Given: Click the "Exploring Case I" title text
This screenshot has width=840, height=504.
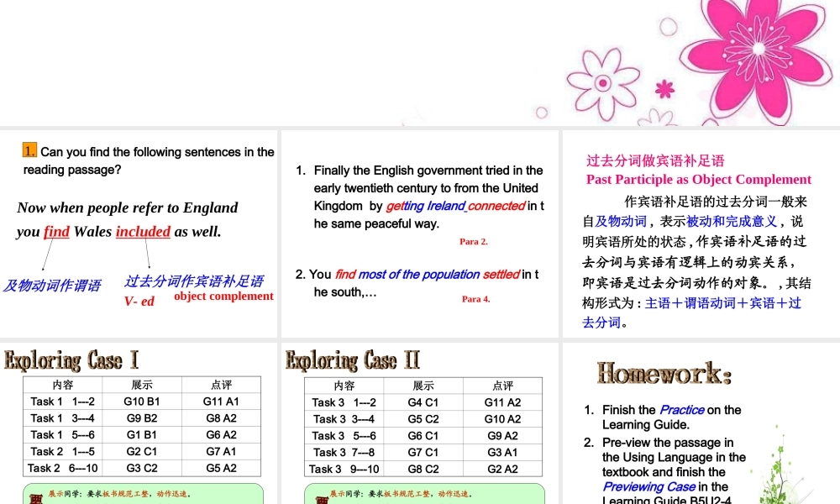Looking at the screenshot, I should (71, 360).
